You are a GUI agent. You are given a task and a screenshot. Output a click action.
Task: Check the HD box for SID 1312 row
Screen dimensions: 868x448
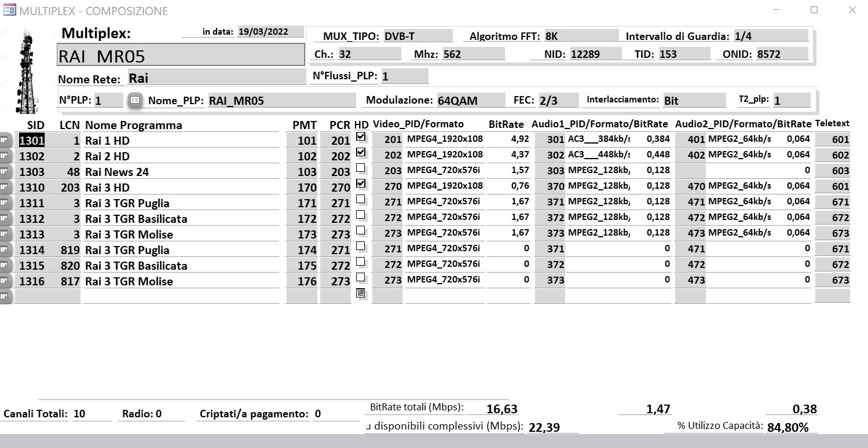click(x=361, y=215)
